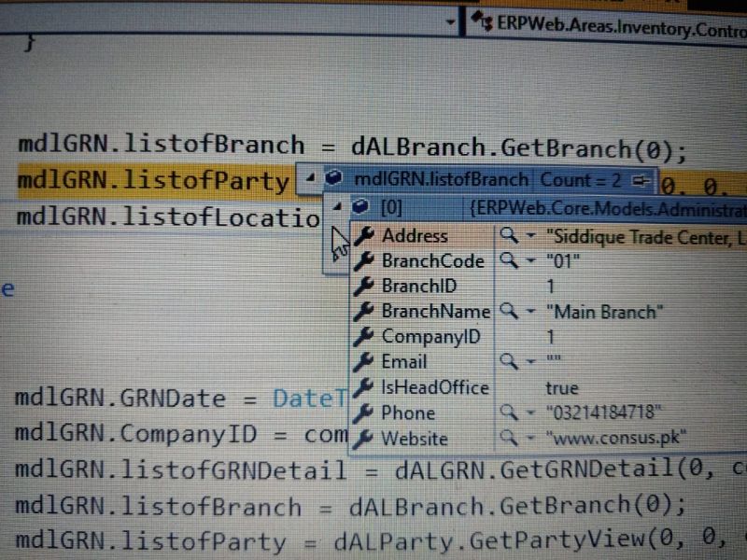747x560 pixels.
Task: Open visualizer dropdown arrow for Phone
Action: point(530,413)
